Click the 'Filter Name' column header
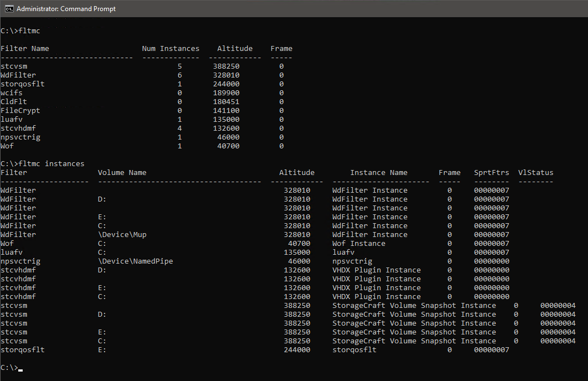 point(25,48)
